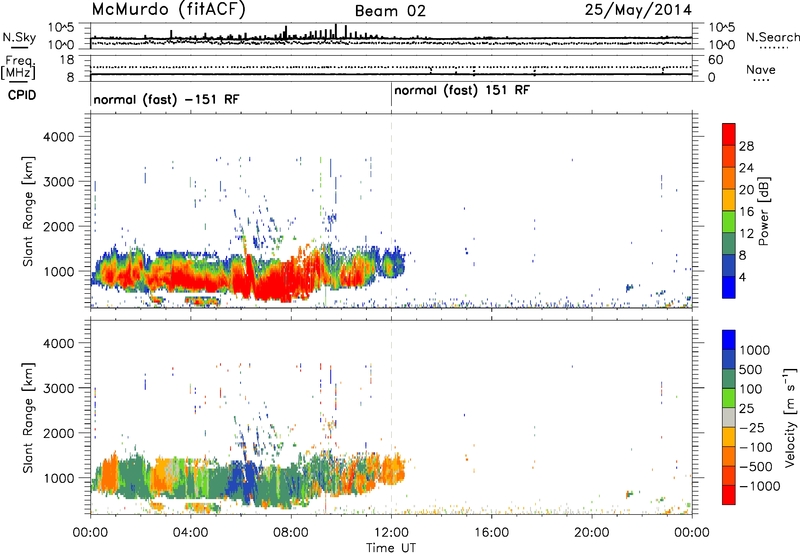Click the Slant Range label of power panel
This screenshot has width=800, height=554.
coord(28,211)
